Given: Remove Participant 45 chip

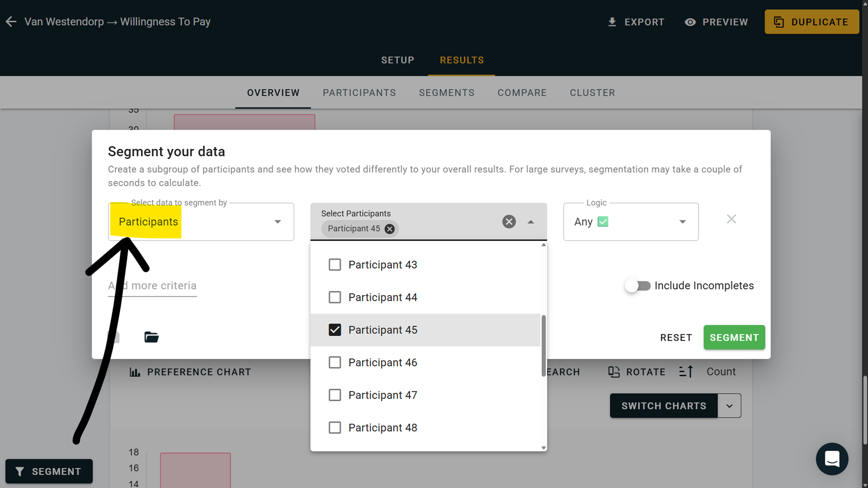Looking at the screenshot, I should (390, 229).
